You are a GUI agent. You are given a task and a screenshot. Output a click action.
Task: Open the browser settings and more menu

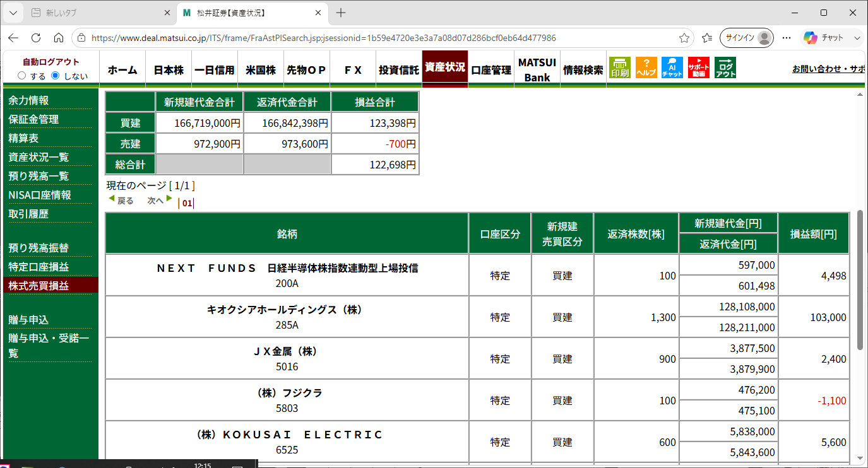point(788,38)
